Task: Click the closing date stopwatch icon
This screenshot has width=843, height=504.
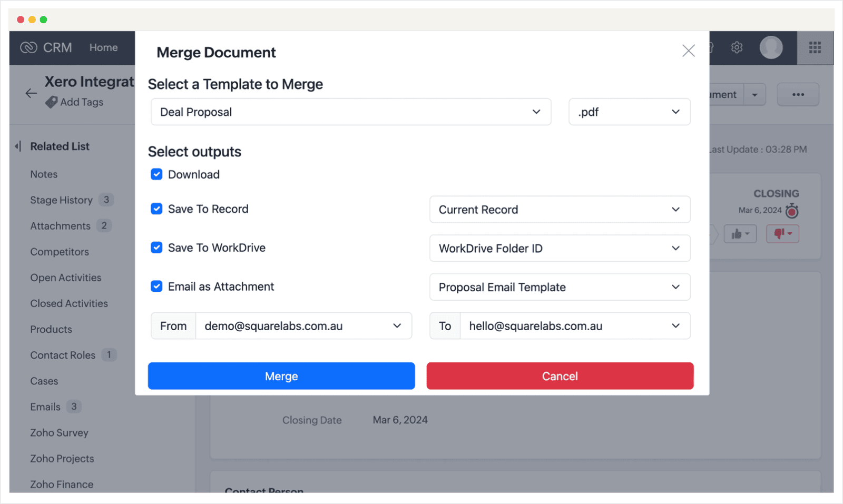Action: (791, 211)
